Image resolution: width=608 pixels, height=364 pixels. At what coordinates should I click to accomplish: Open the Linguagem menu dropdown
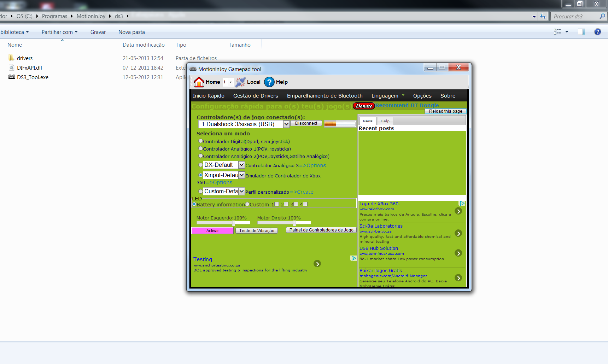(388, 96)
